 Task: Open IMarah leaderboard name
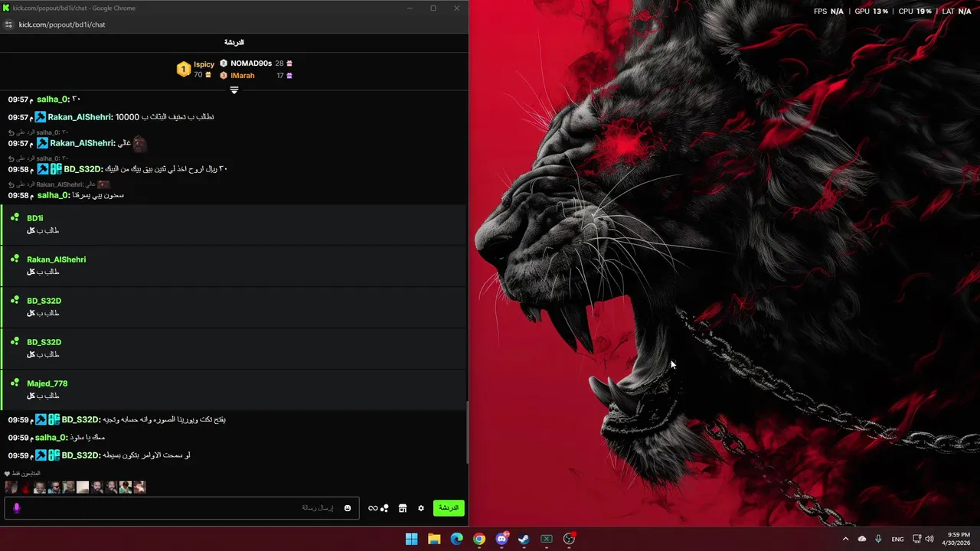point(243,76)
